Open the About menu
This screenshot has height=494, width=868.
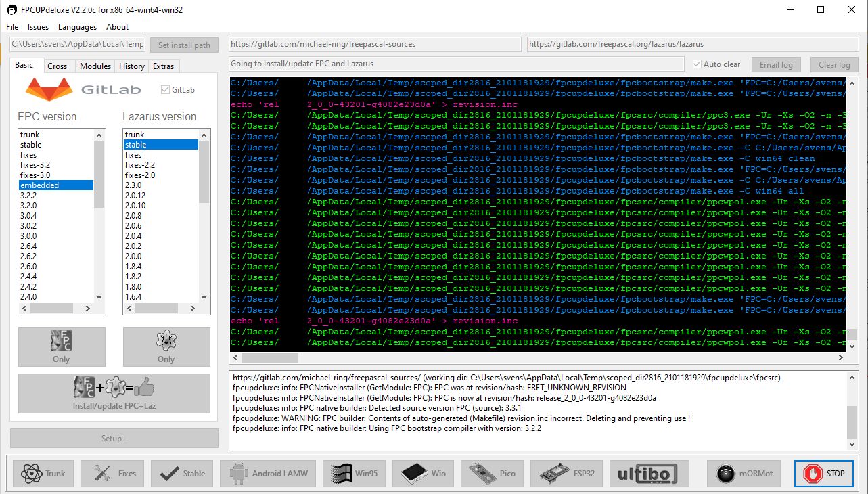click(x=117, y=27)
